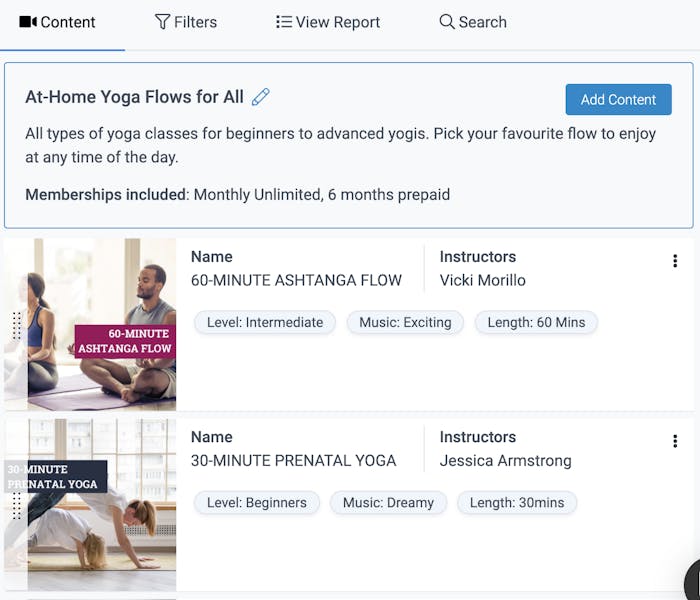Click the Music: Dreamy tag
The image size is (700, 600).
pyautogui.click(x=388, y=503)
